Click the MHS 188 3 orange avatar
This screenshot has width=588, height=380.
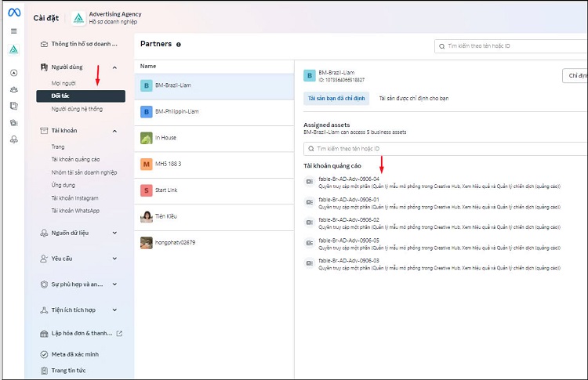146,165
